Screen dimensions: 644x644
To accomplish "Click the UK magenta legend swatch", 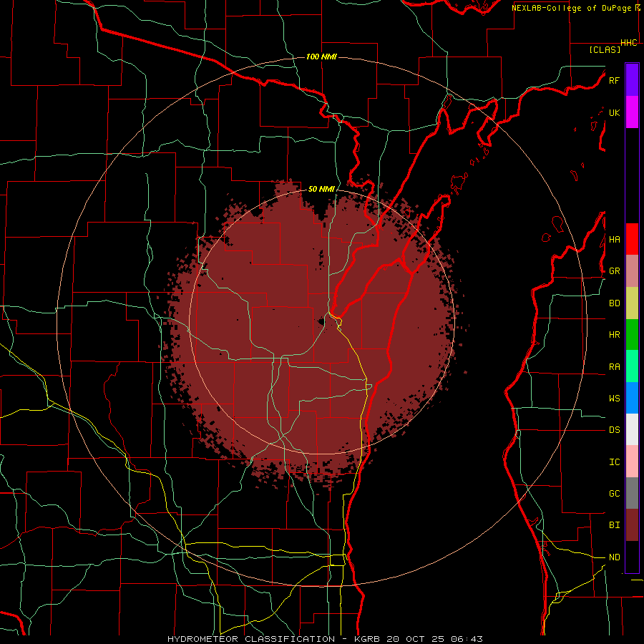I will tap(632, 112).
